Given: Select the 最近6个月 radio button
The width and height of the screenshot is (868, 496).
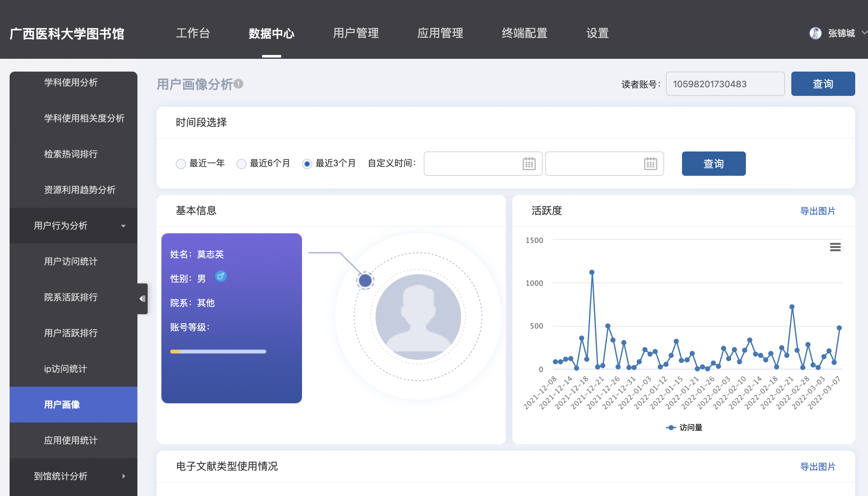Looking at the screenshot, I should (241, 164).
